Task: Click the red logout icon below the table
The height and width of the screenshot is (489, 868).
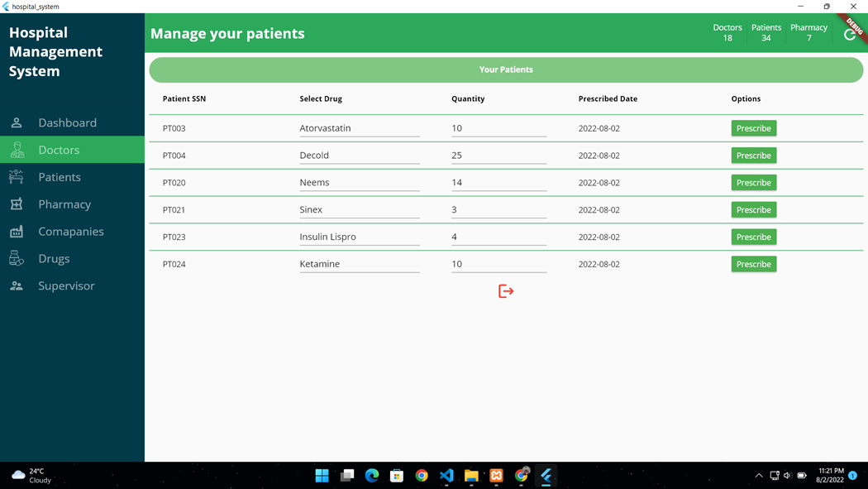Action: coord(505,290)
